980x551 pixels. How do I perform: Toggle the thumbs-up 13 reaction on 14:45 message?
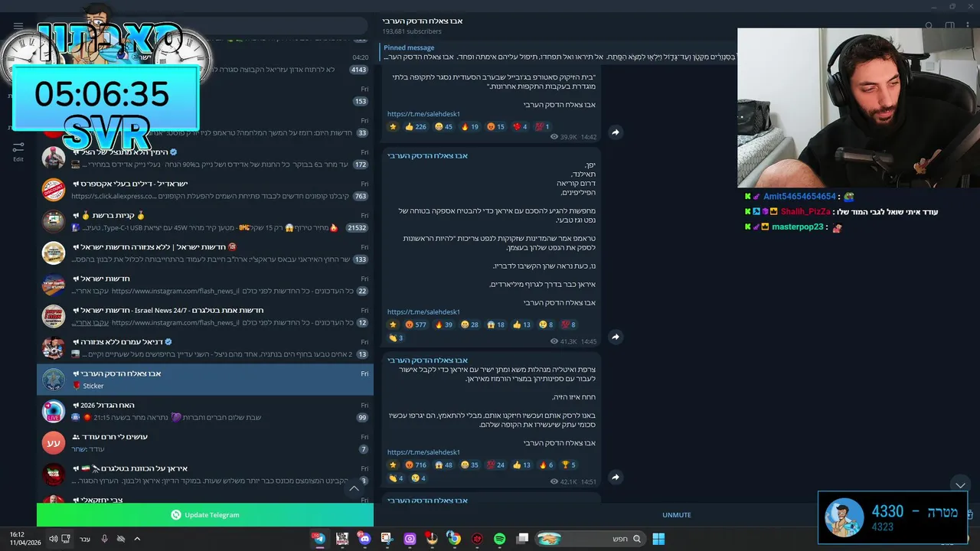point(521,324)
